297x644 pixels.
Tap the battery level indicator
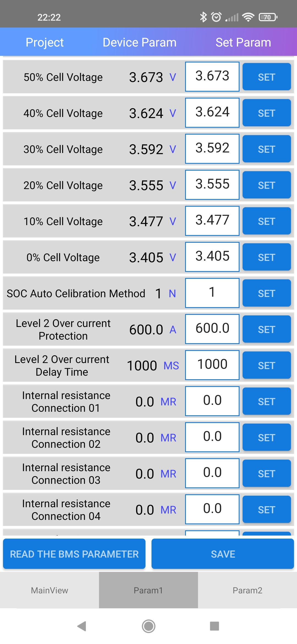click(x=268, y=17)
